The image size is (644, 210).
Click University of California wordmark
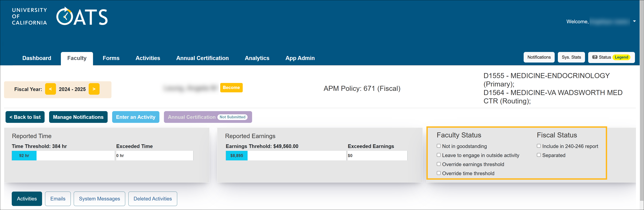(x=30, y=16)
